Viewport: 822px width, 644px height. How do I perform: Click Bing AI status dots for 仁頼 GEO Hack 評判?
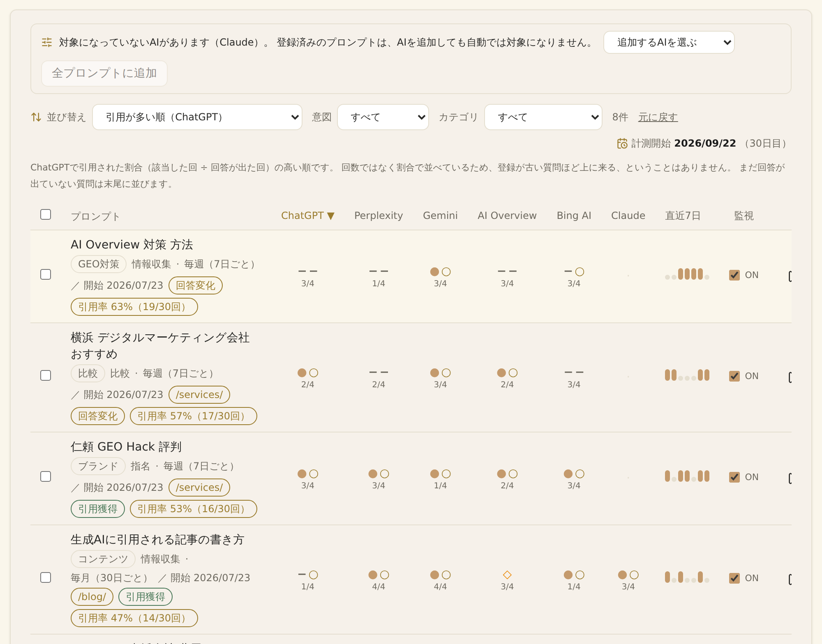point(574,474)
